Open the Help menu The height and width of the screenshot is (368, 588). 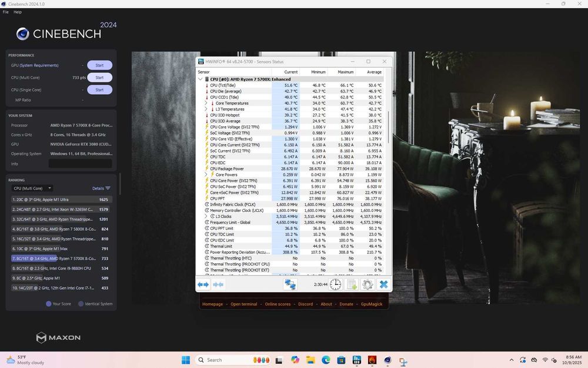coord(18,12)
